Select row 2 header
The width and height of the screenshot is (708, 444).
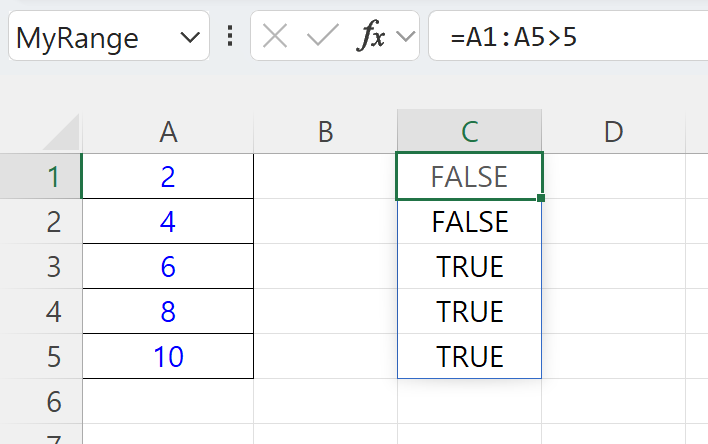[41, 221]
